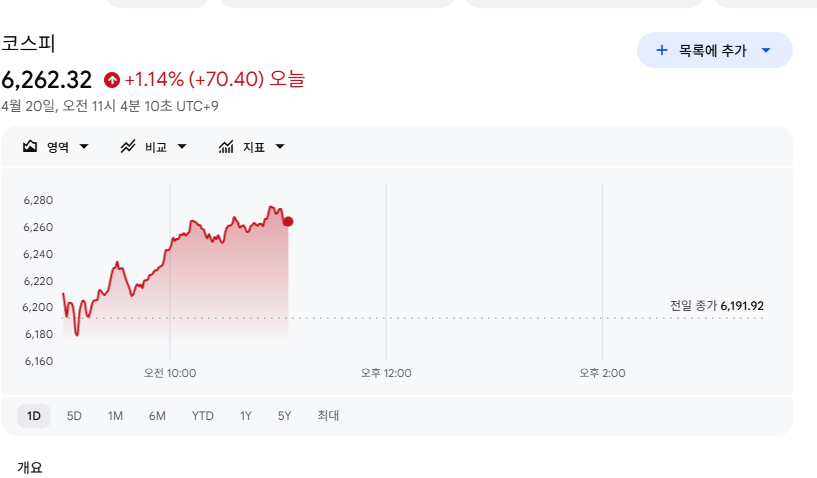817x478 pixels.
Task: Select the 1M time range
Action: [115, 416]
